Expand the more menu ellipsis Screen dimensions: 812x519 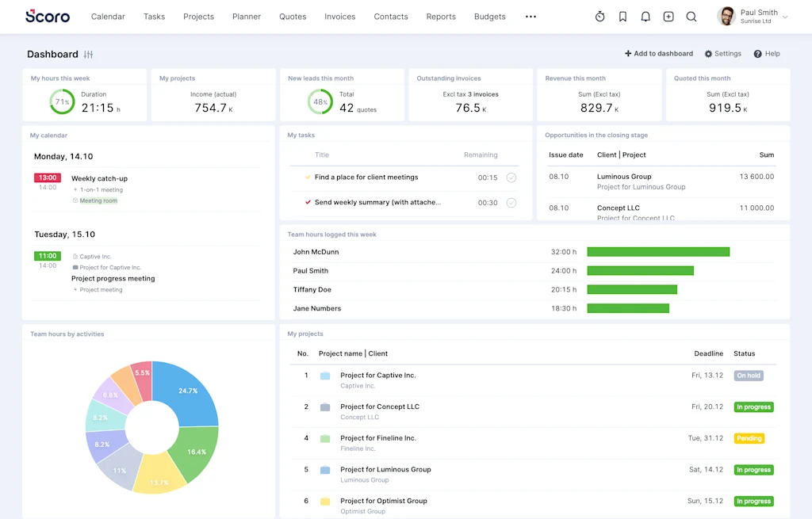(x=530, y=17)
